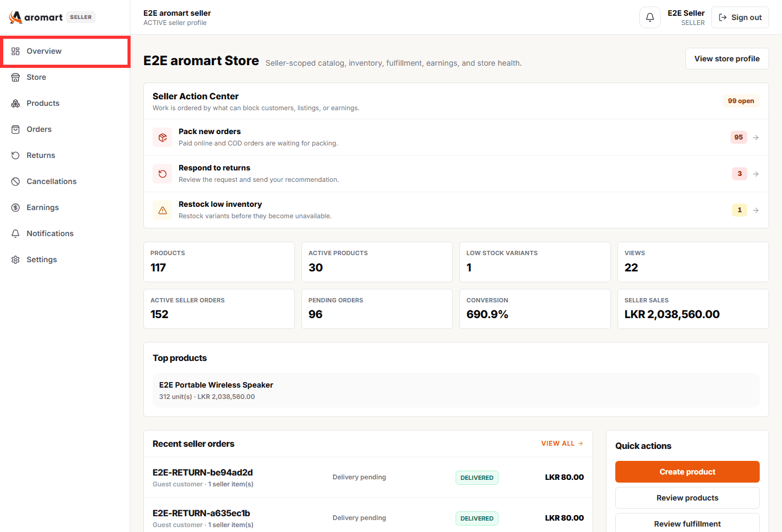The height and width of the screenshot is (532, 782).
Task: Click the Store shop icon in sidebar
Action: (x=15, y=77)
